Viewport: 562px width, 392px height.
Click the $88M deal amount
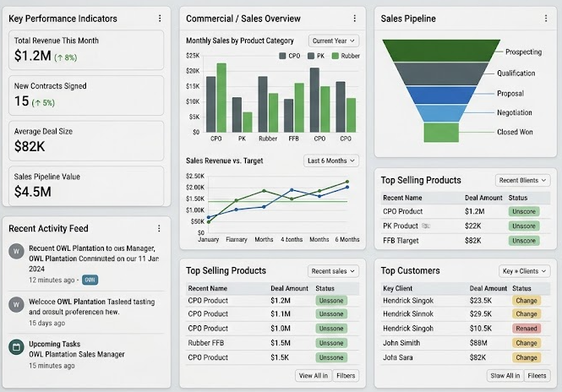point(478,343)
